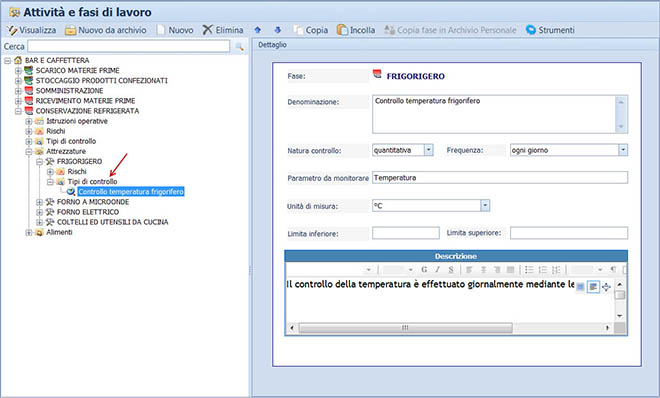Edit Parametro da monitorare field

click(x=500, y=178)
